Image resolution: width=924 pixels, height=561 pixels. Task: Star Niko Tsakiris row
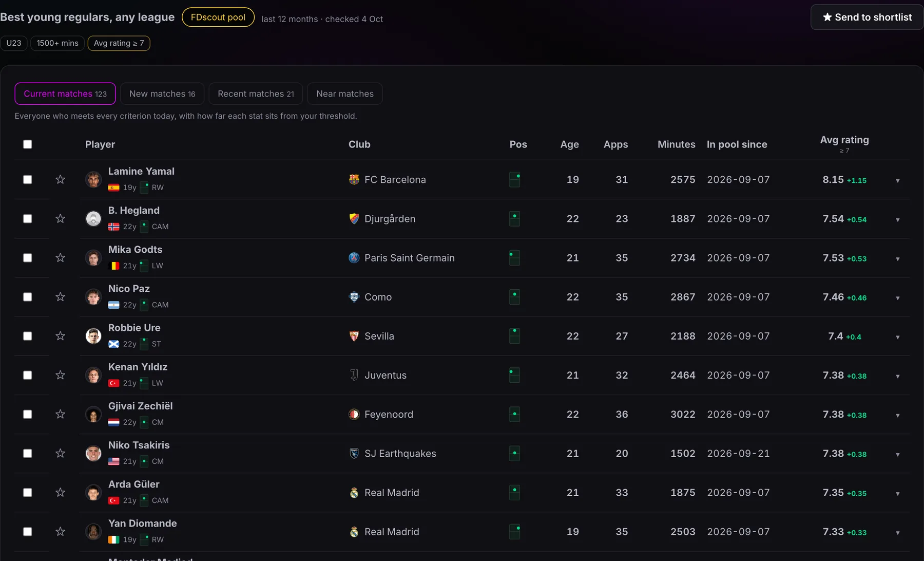[x=60, y=453]
